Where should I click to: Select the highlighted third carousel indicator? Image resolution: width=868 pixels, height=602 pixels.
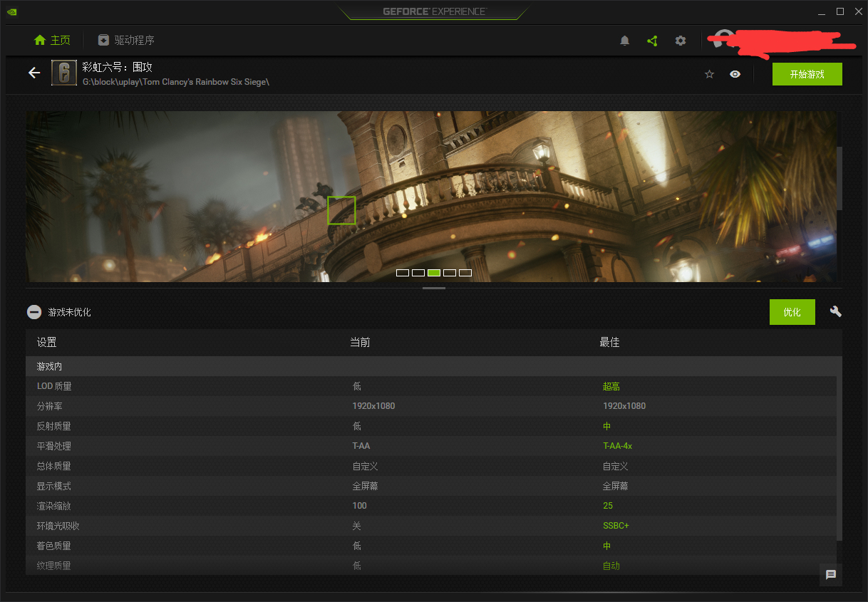(x=434, y=273)
